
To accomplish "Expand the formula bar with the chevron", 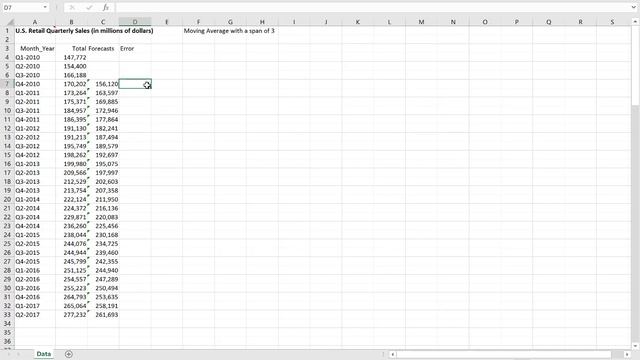I will pos(633,7).
